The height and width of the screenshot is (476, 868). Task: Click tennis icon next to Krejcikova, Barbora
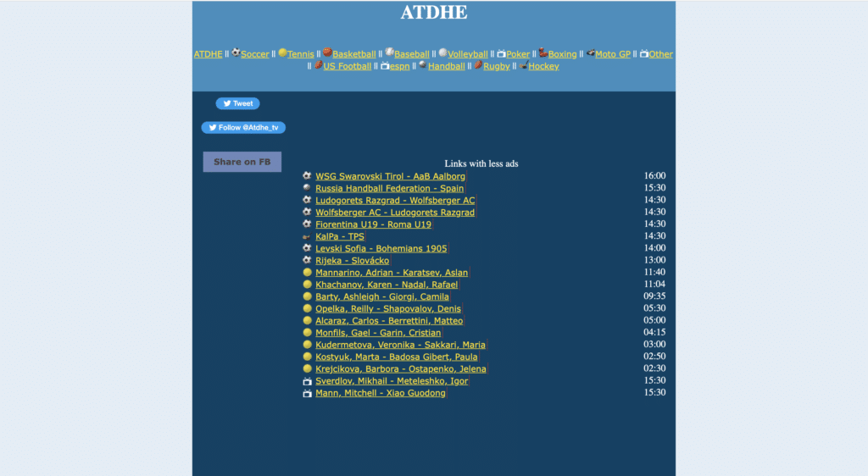click(307, 368)
